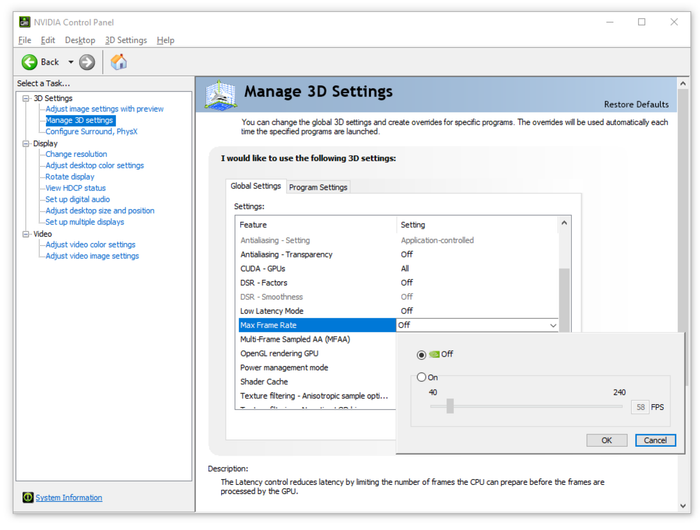Collapse the Display tree node
Image resolution: width=700 pixels, height=530 pixels.
(26, 144)
